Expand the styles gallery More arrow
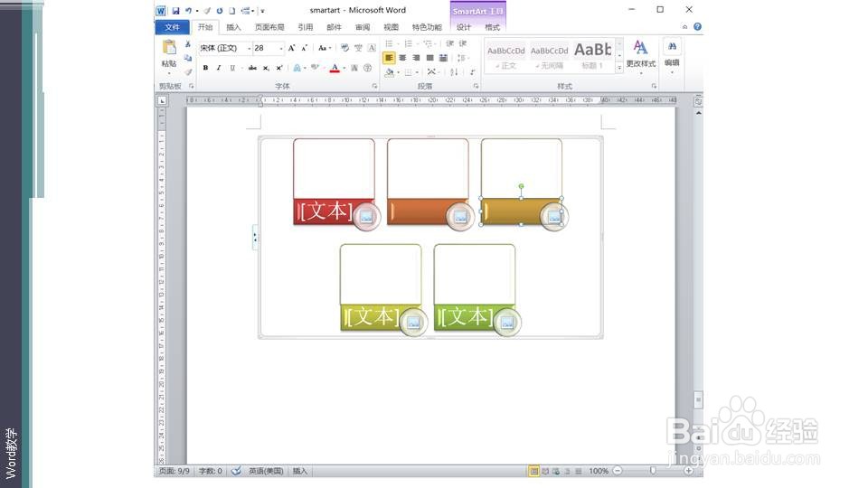This screenshot has height=488, width=868. pos(619,68)
